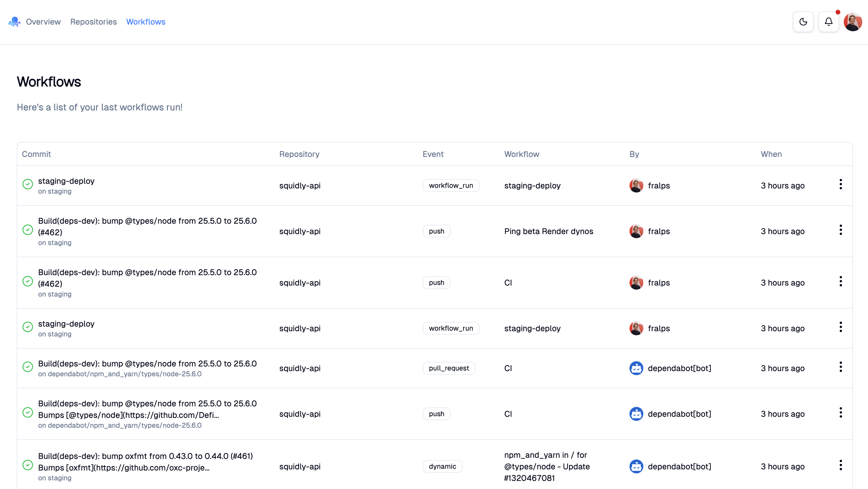Click dependabot avatar in the dynamic event row

tap(636, 466)
